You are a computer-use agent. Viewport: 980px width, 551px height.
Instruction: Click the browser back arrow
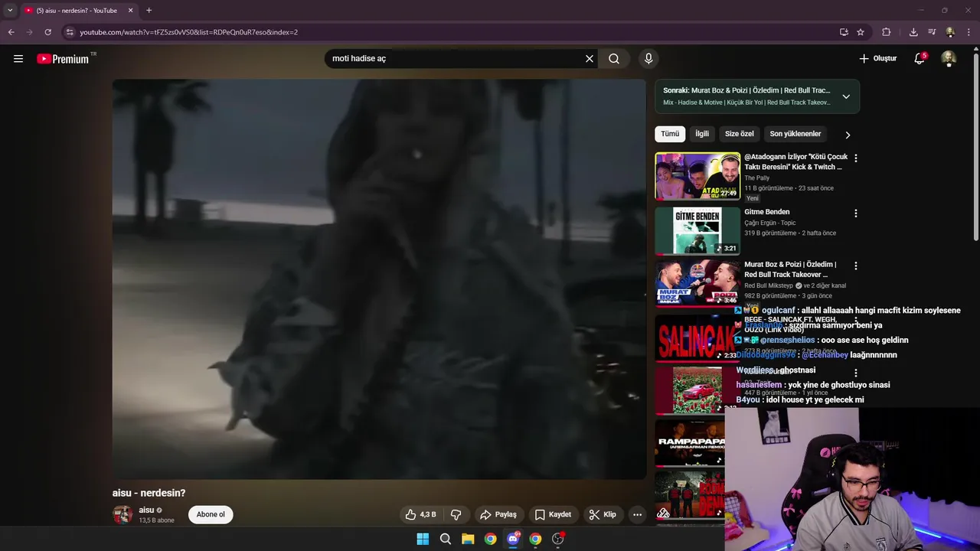tap(11, 32)
